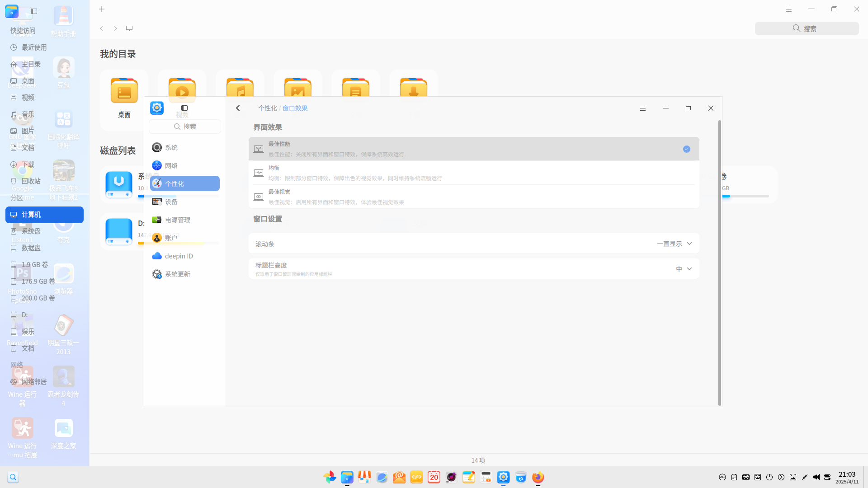Select the 最佳性能 interface effect option
Viewport: 868px width, 488px height.
click(x=474, y=149)
